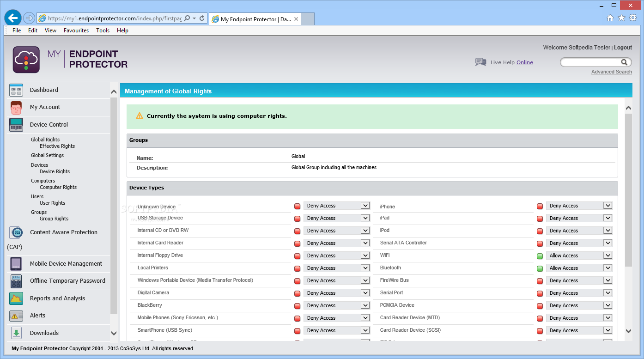Open browser Tools gear icon
The height and width of the screenshot is (359, 644).
click(x=633, y=18)
